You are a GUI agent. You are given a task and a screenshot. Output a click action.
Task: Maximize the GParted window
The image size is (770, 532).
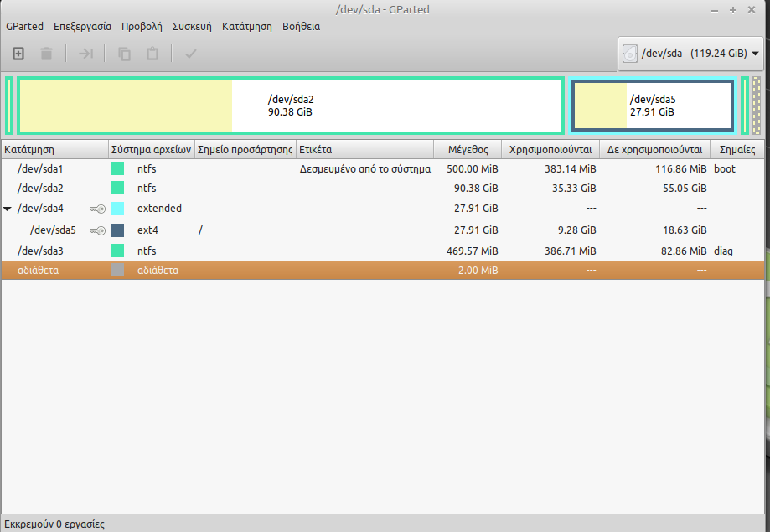tap(732, 10)
